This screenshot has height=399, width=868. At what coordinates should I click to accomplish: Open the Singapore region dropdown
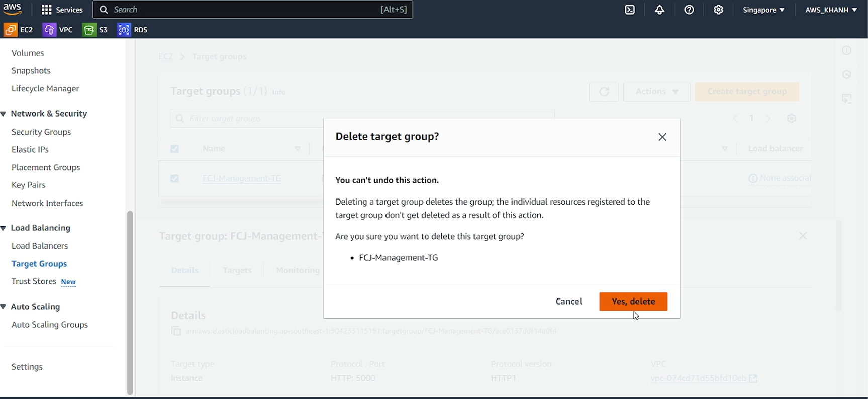point(763,10)
